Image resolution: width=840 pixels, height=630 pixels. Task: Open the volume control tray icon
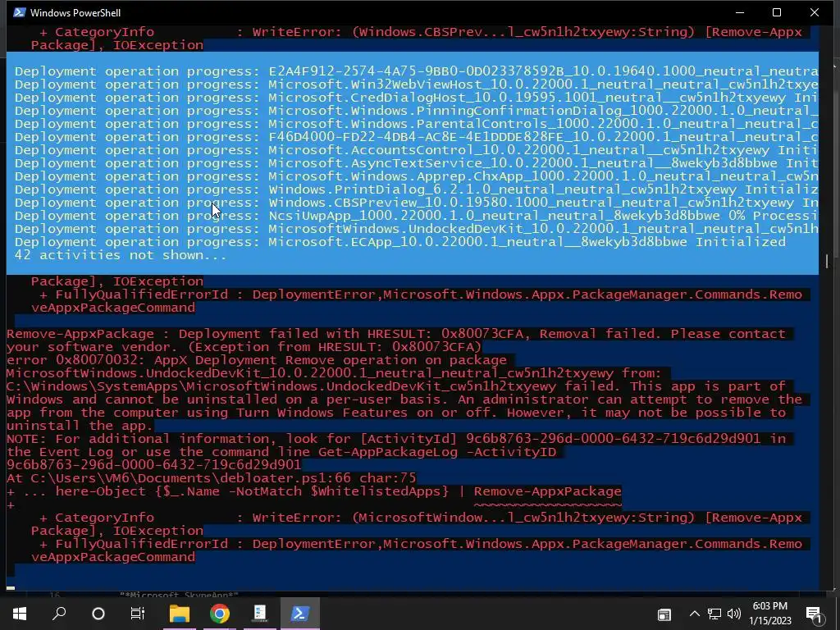(734, 614)
